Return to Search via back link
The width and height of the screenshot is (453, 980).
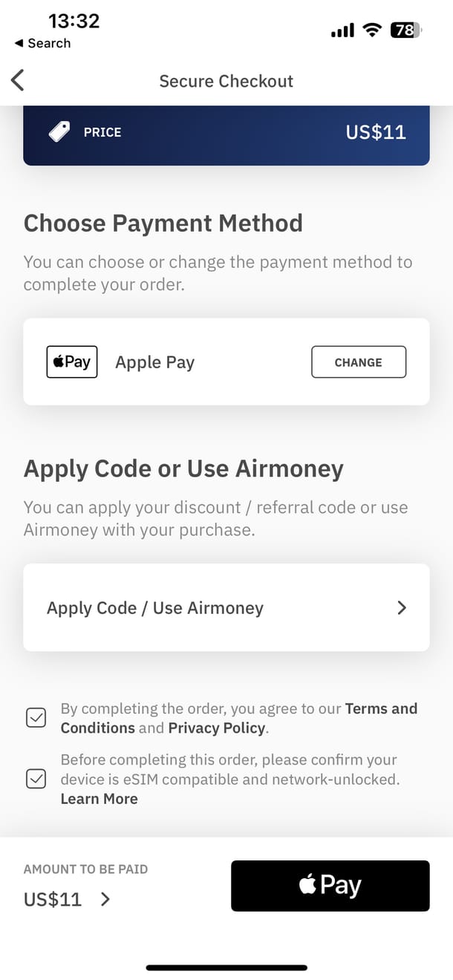click(x=42, y=43)
